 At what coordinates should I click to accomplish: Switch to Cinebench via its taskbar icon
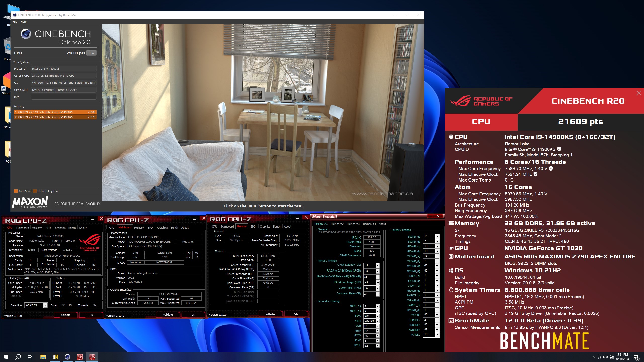coord(67,357)
